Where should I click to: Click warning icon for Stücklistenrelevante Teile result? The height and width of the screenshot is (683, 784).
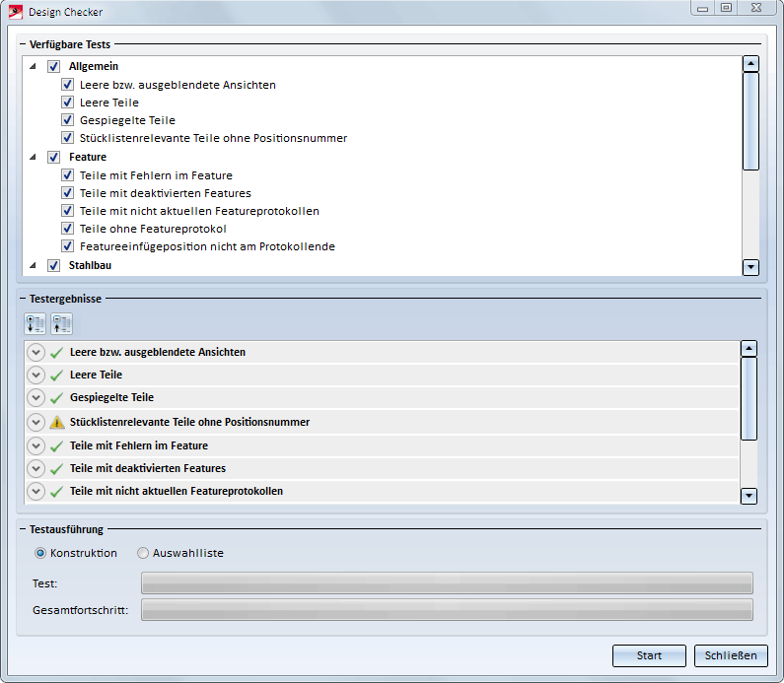click(x=57, y=422)
